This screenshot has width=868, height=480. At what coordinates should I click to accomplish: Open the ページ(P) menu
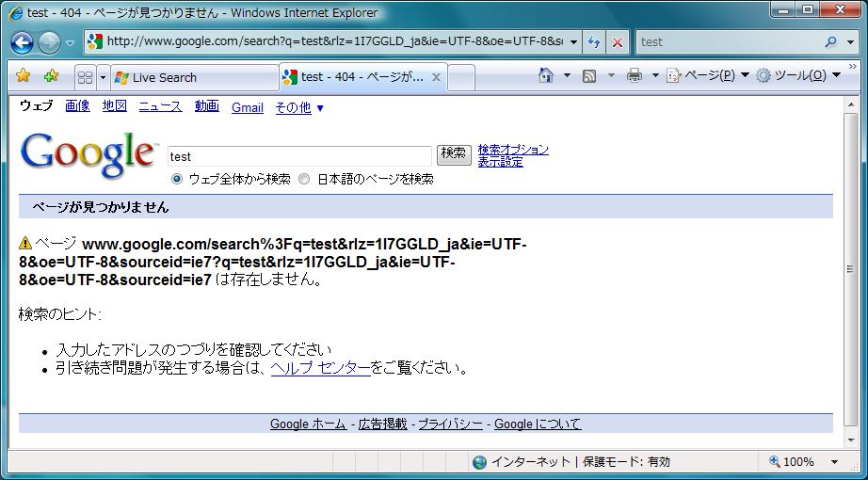708,75
